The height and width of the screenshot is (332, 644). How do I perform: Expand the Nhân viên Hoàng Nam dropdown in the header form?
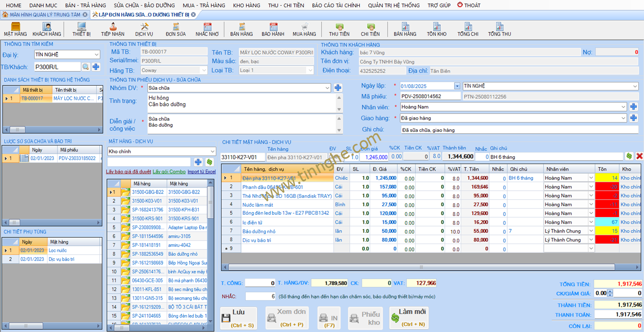click(x=624, y=107)
